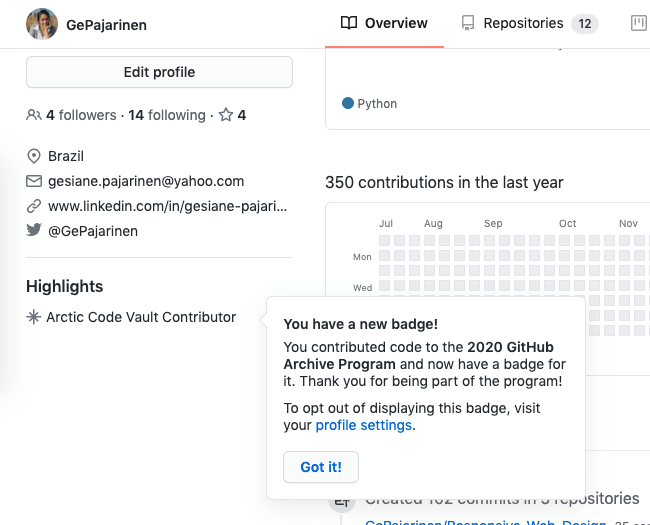Click the Nov month label
The height and width of the screenshot is (525, 650).
tap(628, 224)
